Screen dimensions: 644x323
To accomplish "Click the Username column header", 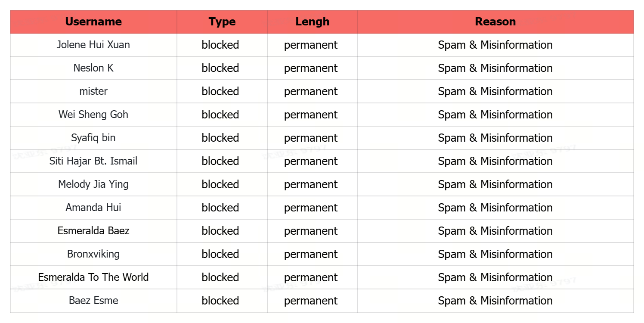I will pyautogui.click(x=93, y=22).
